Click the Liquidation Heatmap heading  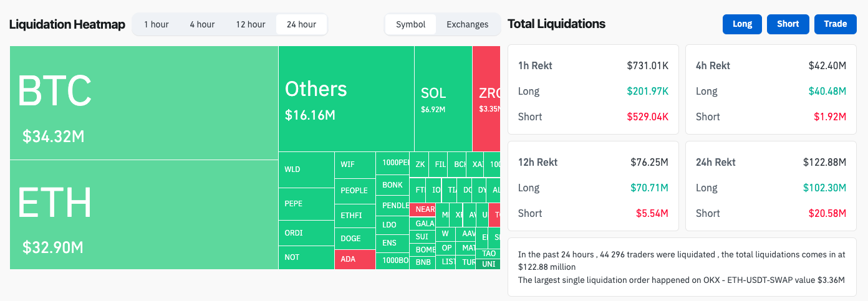[67, 25]
